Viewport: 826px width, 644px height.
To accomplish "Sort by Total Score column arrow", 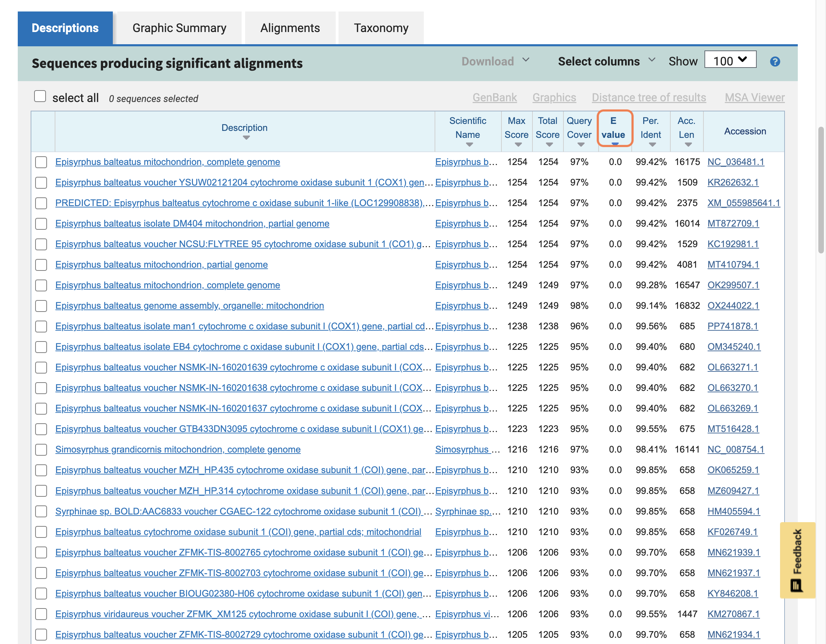I will 549,144.
